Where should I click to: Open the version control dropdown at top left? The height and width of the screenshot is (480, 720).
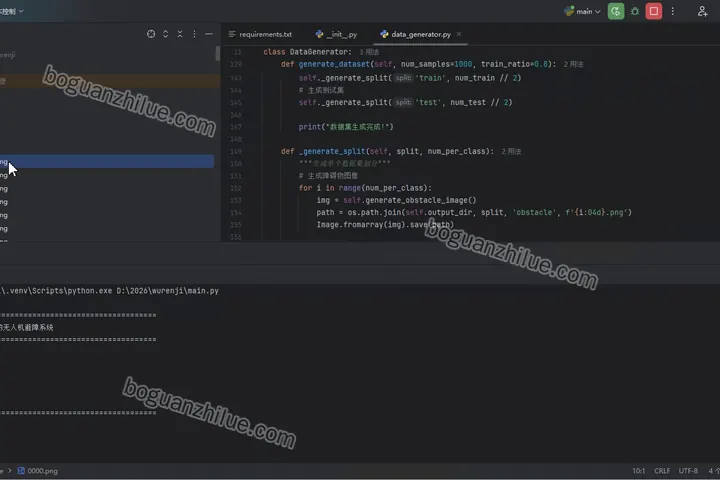(x=11, y=11)
